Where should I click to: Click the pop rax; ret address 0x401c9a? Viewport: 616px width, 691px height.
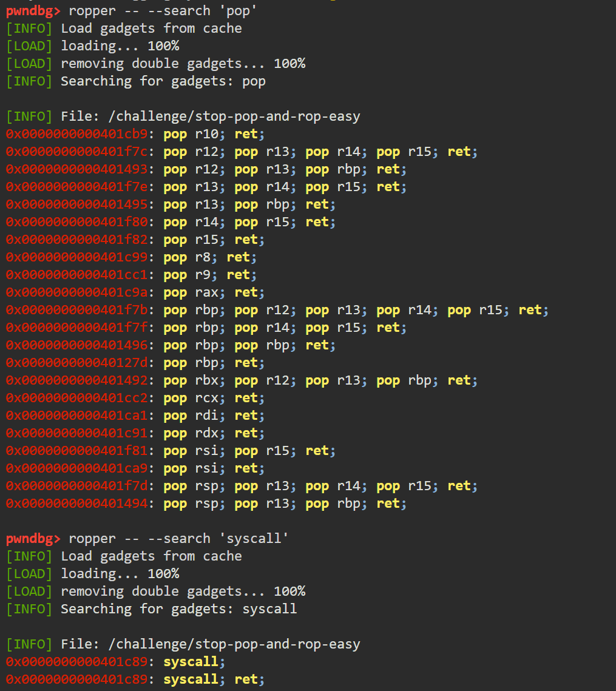pos(77,292)
